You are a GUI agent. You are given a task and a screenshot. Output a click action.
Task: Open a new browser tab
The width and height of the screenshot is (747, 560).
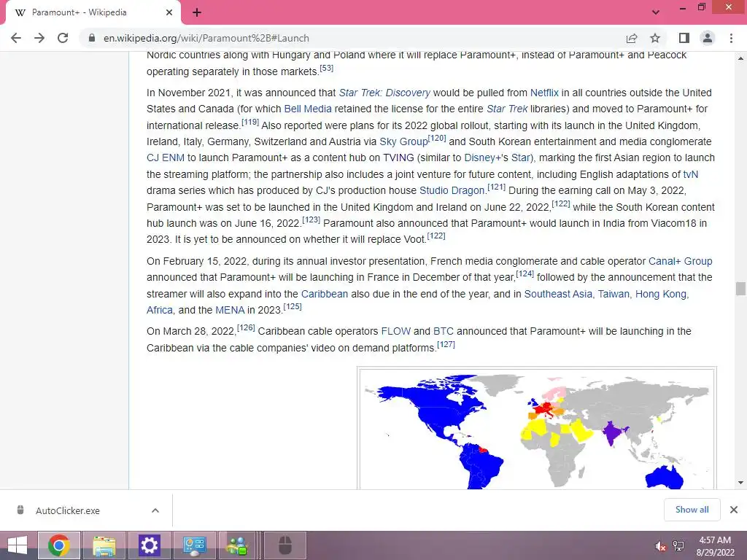(197, 13)
